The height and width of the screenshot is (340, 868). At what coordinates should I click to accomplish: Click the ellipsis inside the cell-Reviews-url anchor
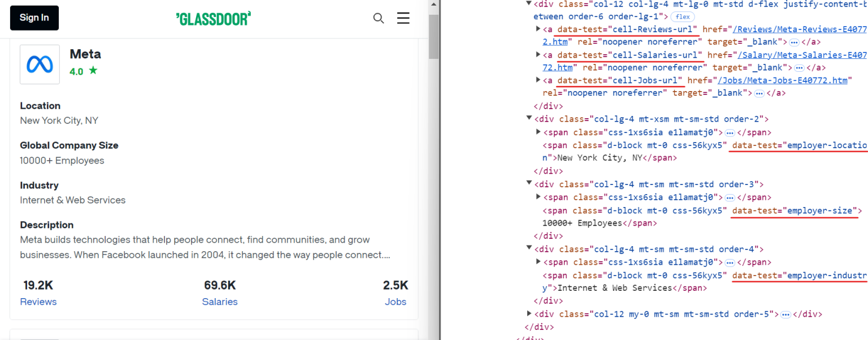pos(793,41)
